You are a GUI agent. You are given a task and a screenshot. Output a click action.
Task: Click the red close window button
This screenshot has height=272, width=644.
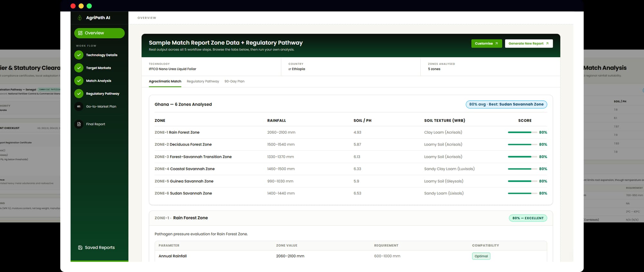coord(73,6)
